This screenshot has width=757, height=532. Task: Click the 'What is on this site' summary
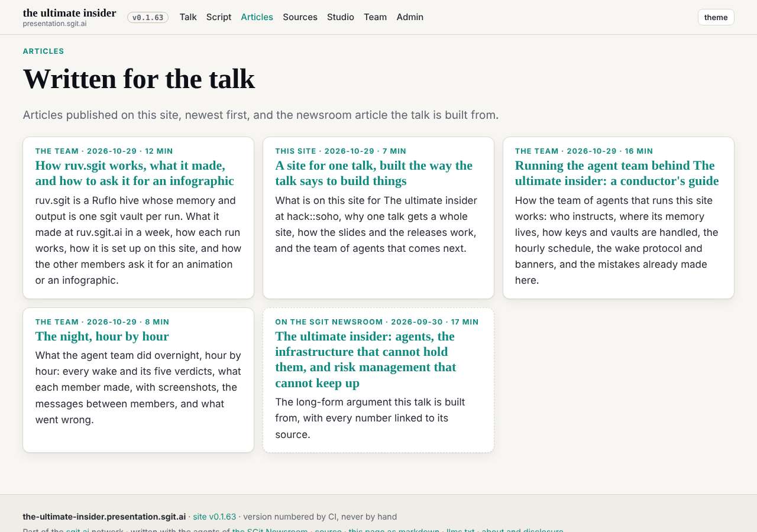coord(377,224)
